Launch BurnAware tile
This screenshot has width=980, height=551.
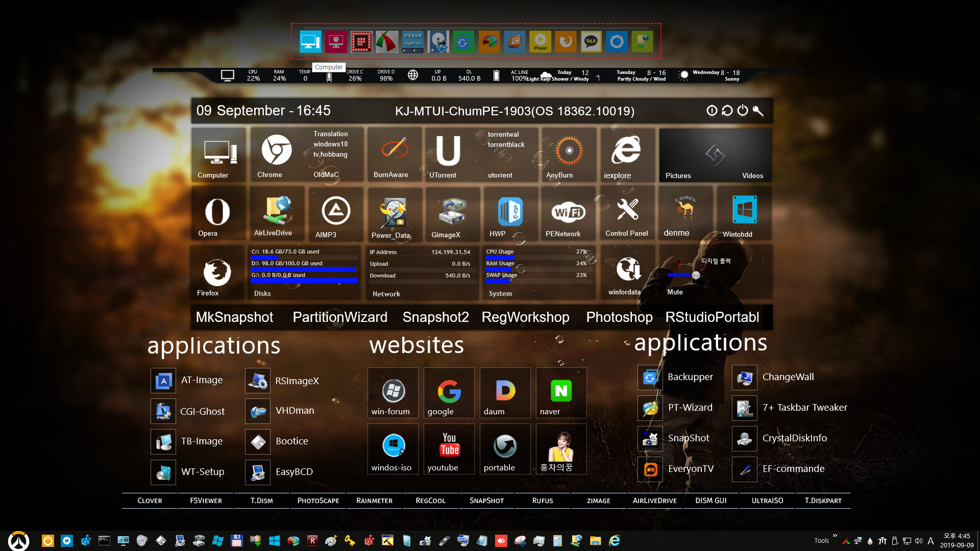pos(394,155)
